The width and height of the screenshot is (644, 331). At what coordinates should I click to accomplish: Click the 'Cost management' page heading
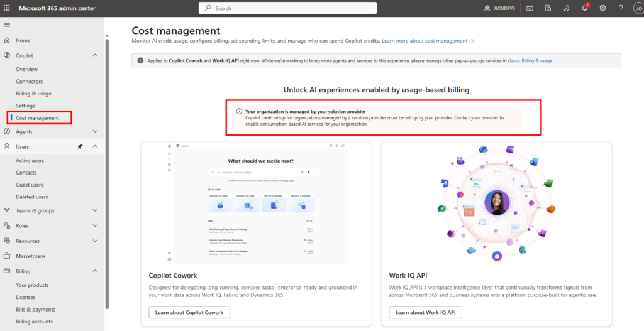(176, 30)
